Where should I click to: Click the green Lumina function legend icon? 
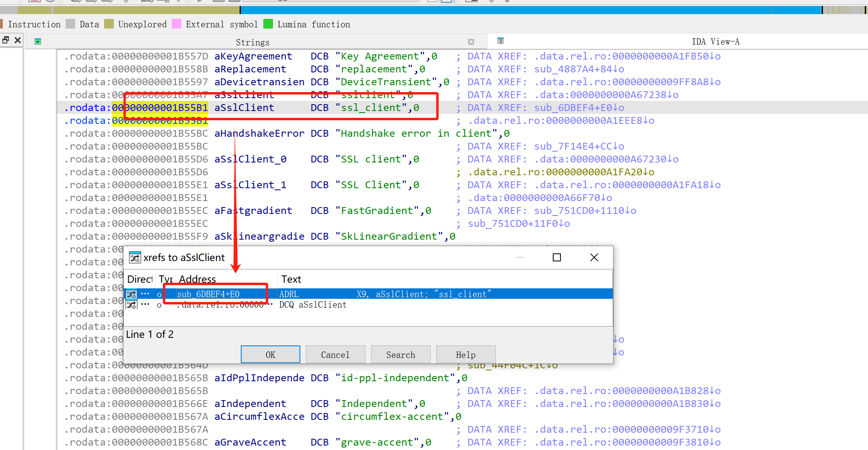click(267, 24)
